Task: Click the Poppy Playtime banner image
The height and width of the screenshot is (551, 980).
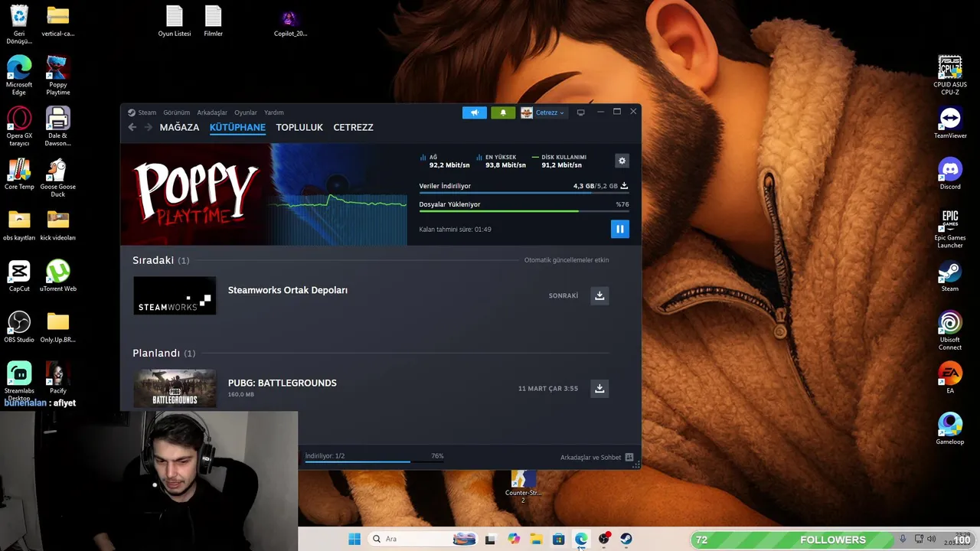Action: click(264, 194)
